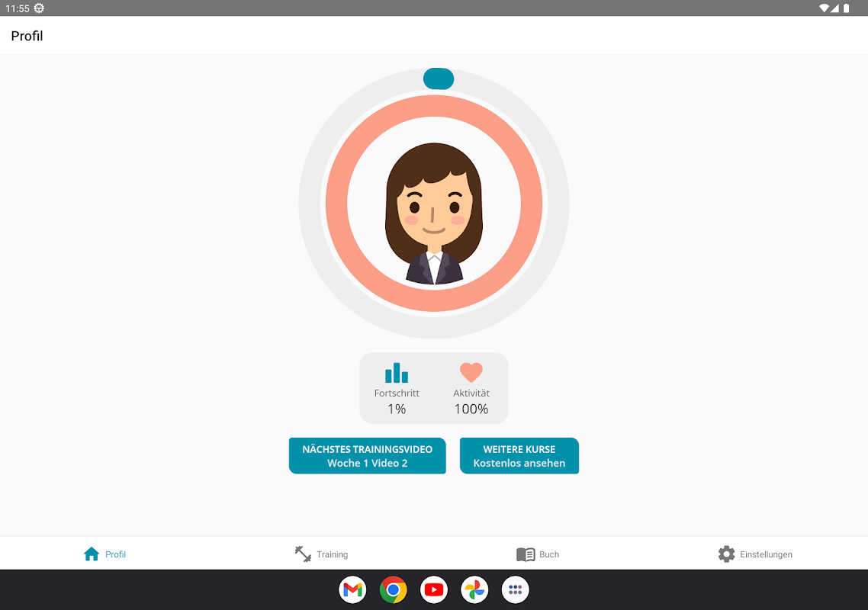Switch to the Einstellungen tab label

(x=766, y=554)
